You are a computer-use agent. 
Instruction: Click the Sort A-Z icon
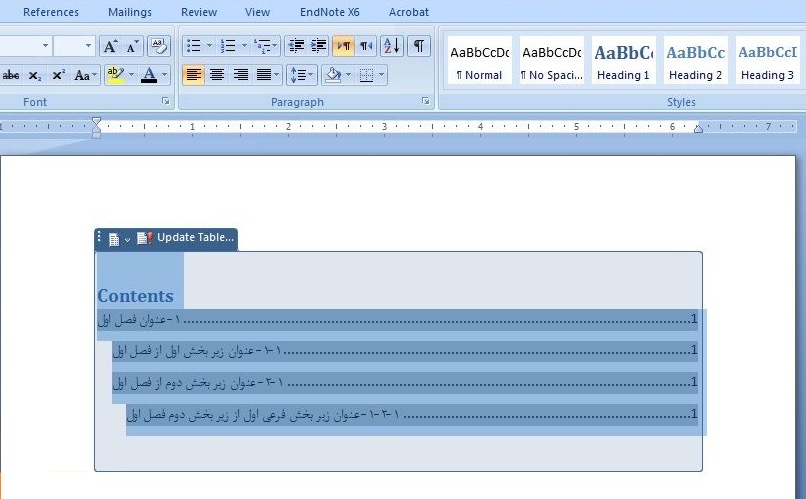point(391,46)
